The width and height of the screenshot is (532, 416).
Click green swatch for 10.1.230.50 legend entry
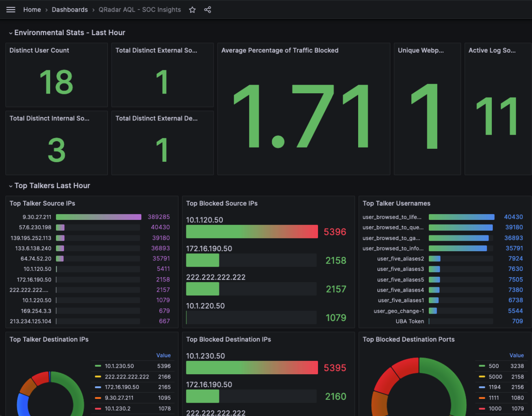pos(98,366)
